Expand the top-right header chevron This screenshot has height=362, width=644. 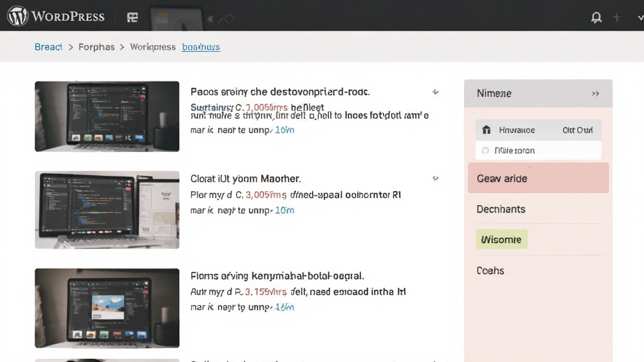click(x=640, y=18)
